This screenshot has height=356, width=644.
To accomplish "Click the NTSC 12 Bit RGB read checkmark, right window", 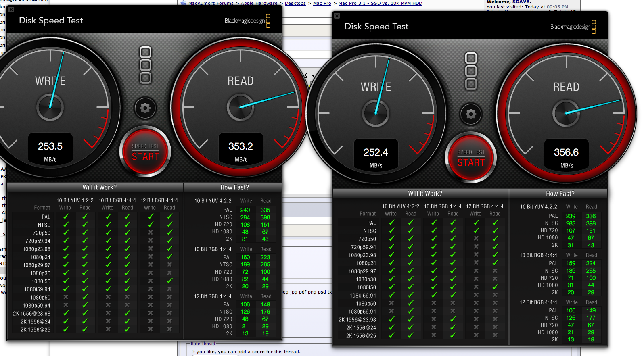I will click(x=495, y=231).
